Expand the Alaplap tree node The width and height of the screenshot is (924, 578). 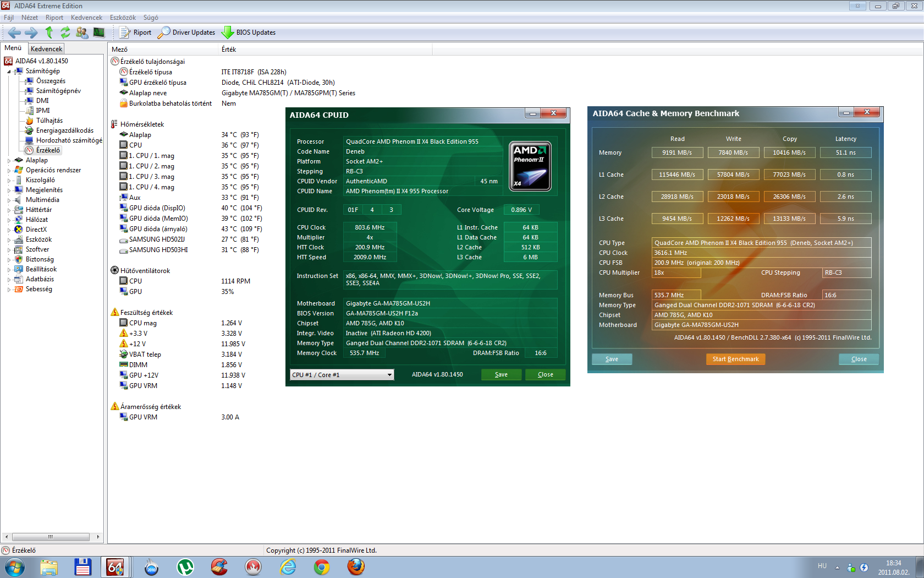pos(9,161)
